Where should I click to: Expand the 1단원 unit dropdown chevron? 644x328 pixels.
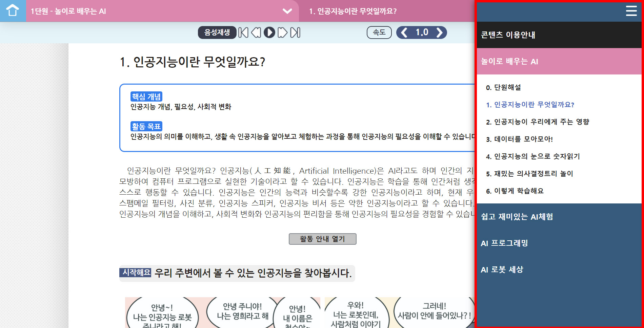pos(287,11)
